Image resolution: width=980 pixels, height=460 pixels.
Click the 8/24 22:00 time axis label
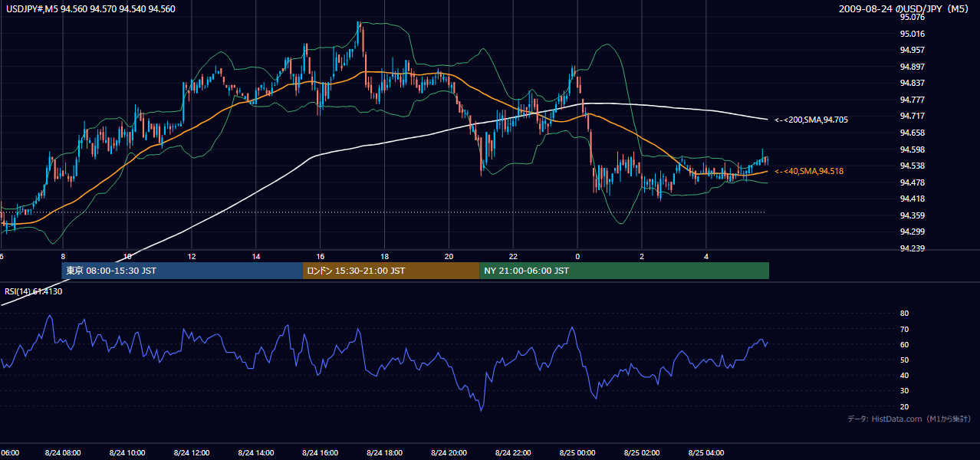tap(514, 452)
